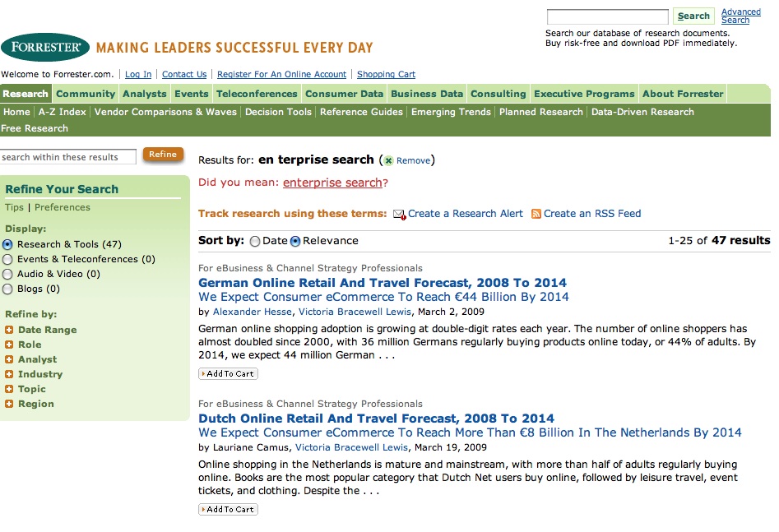
Task: Select Events & Teleconferences display option
Action: point(7,259)
